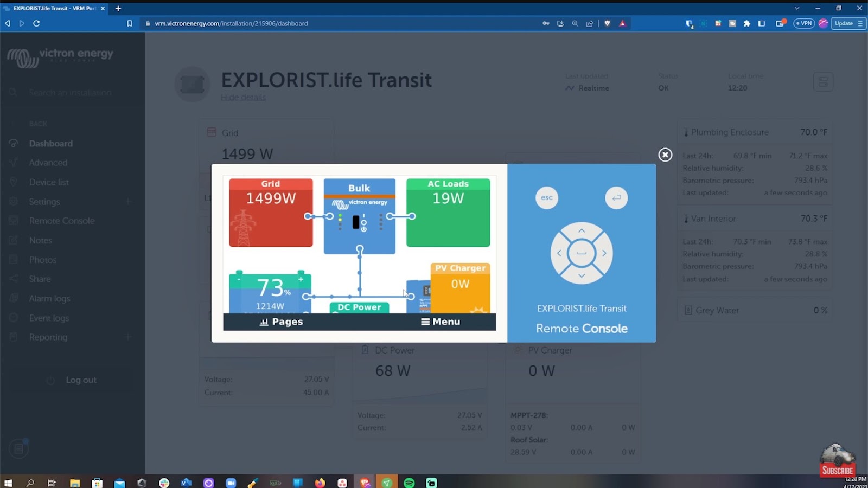
Task: Click the left arrow on the console D-pad
Action: tap(559, 253)
